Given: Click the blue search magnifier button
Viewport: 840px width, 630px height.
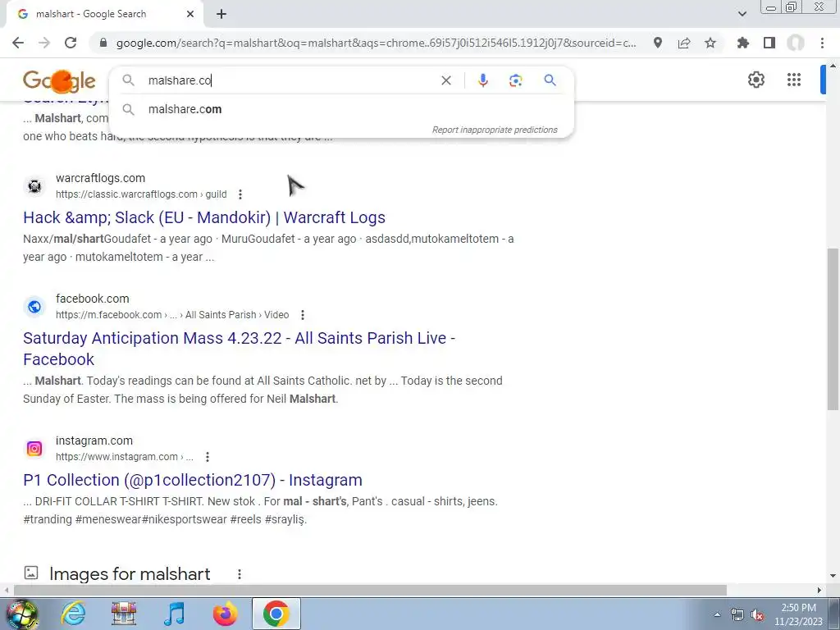Looking at the screenshot, I should pyautogui.click(x=550, y=80).
